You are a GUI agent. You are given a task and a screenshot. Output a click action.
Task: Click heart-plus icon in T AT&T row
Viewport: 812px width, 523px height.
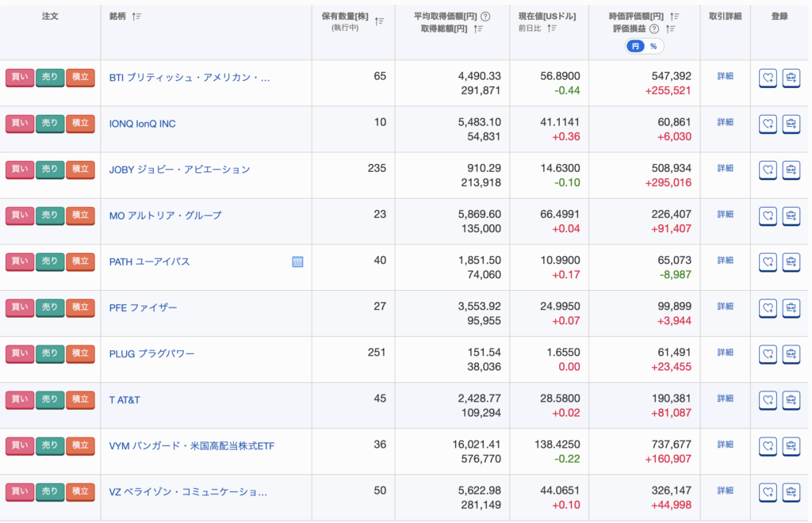pyautogui.click(x=768, y=400)
